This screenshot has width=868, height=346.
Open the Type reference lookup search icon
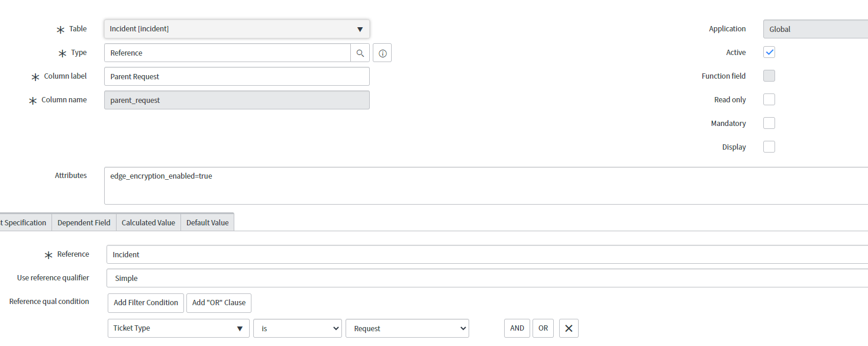tap(360, 53)
